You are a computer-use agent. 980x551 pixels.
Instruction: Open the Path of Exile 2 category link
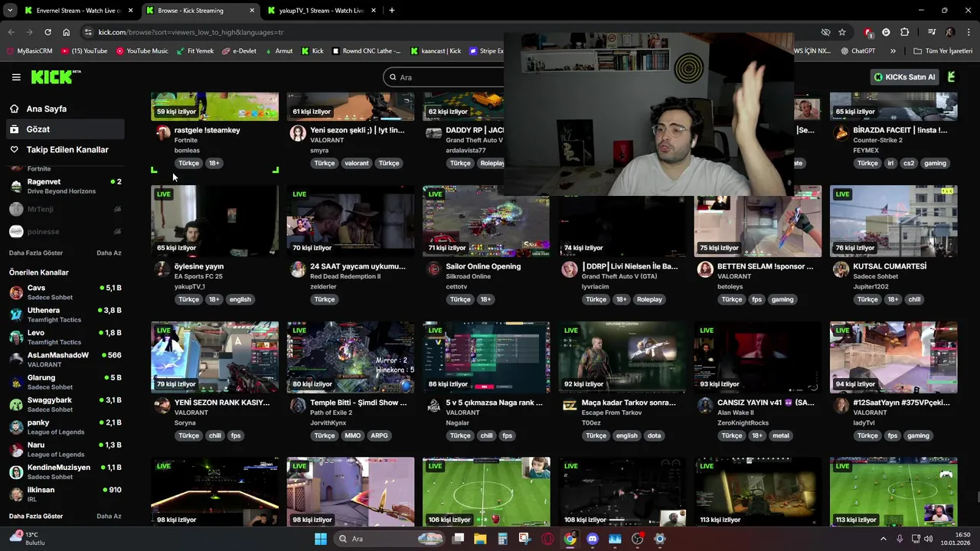(x=331, y=412)
